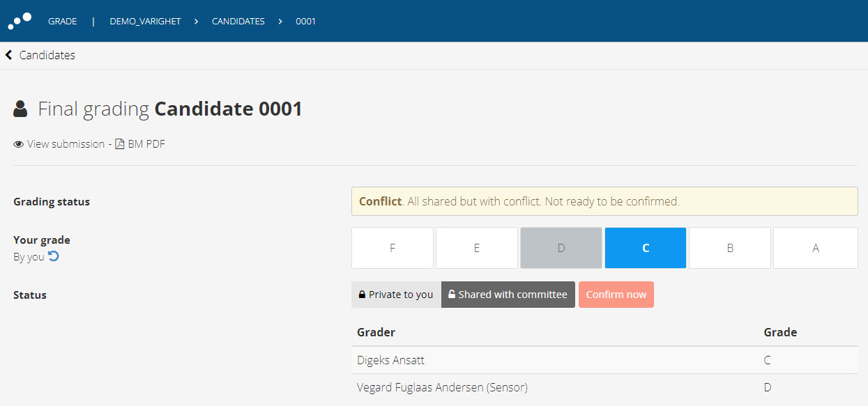Click the Digeks Ansatt grader row
Viewport: 868px width, 406px height.
coord(604,360)
